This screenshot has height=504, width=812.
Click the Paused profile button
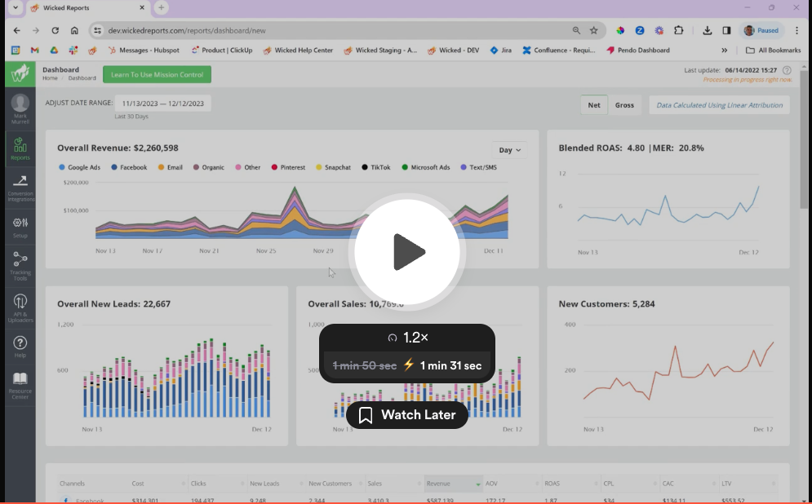pyautogui.click(x=761, y=30)
